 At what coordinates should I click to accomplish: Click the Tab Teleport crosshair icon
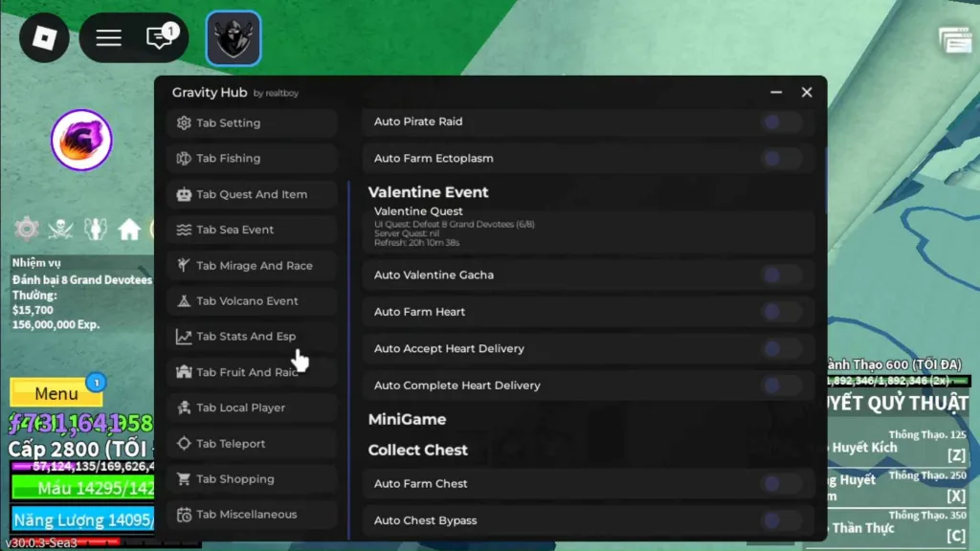184,444
